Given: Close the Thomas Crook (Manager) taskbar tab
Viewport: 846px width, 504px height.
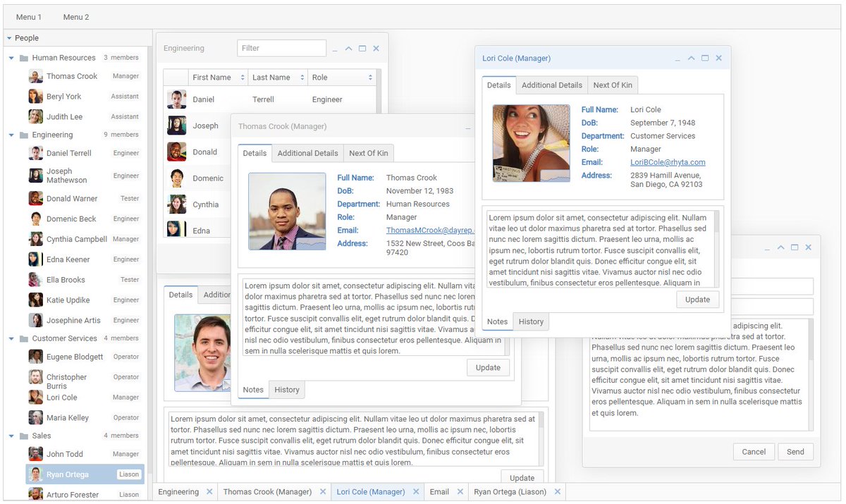Looking at the screenshot, I should 323,492.
